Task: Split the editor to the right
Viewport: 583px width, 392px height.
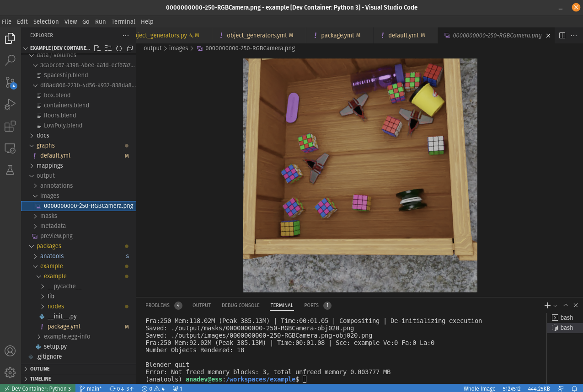Action: click(x=562, y=36)
